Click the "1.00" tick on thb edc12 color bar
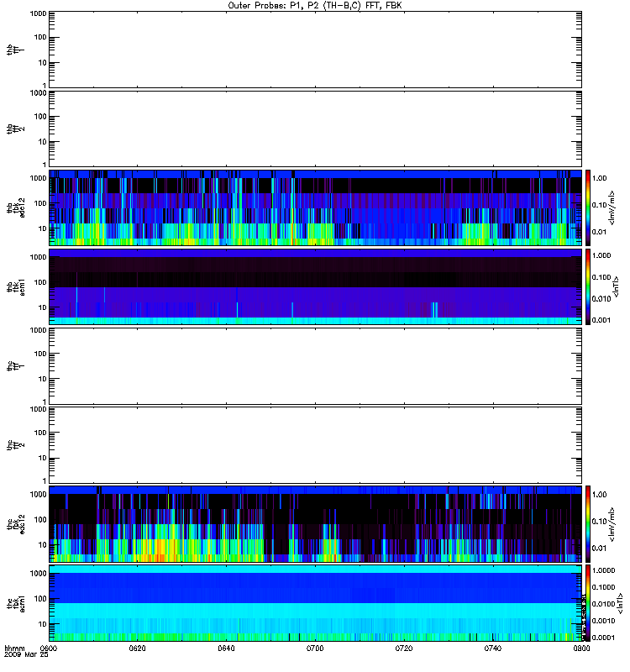This screenshot has height=672, width=630. [600, 178]
